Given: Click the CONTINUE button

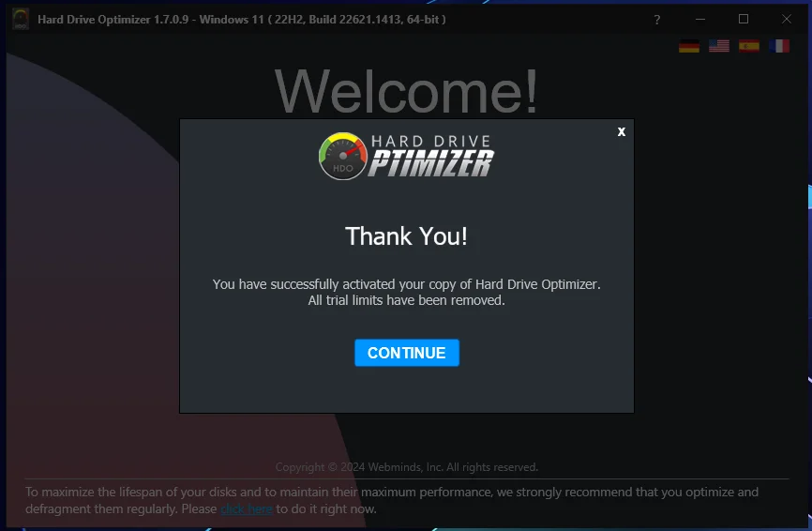Looking at the screenshot, I should click(x=407, y=353).
